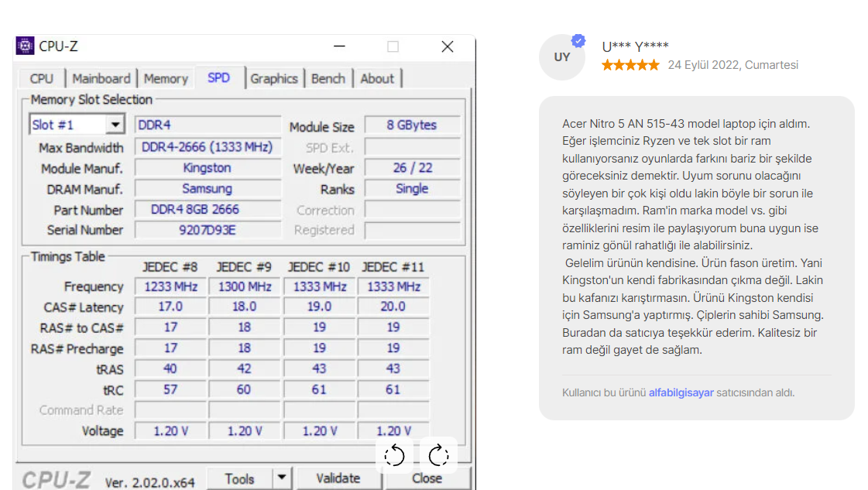Click the Validate button
Viewport: 868px width, 490px height.
(338, 478)
